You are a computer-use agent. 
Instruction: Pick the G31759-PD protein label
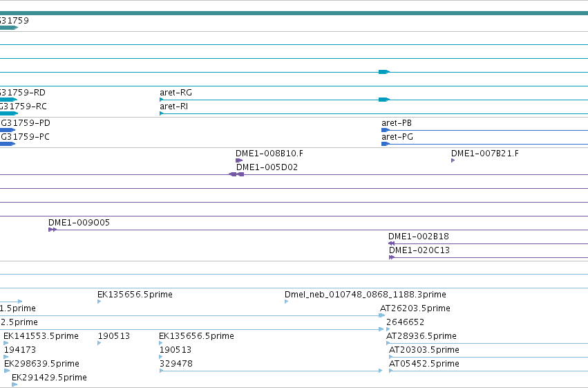click(x=26, y=122)
